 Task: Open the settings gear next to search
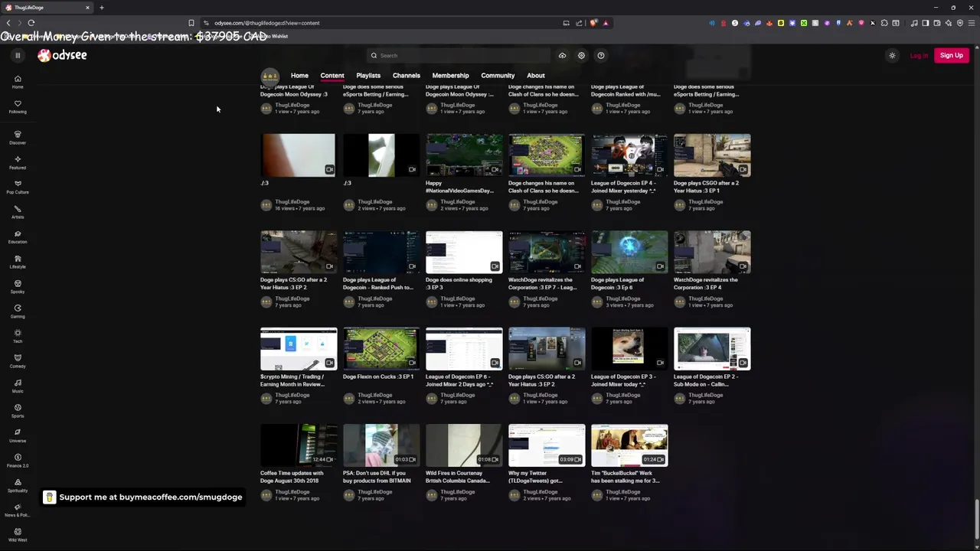point(581,55)
